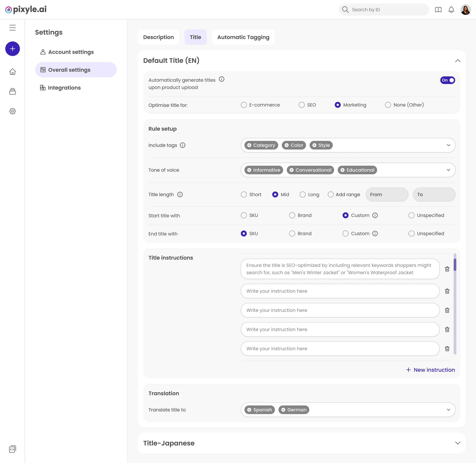Open the documentation book icon
This screenshot has height=463, width=476.
pos(438,10)
